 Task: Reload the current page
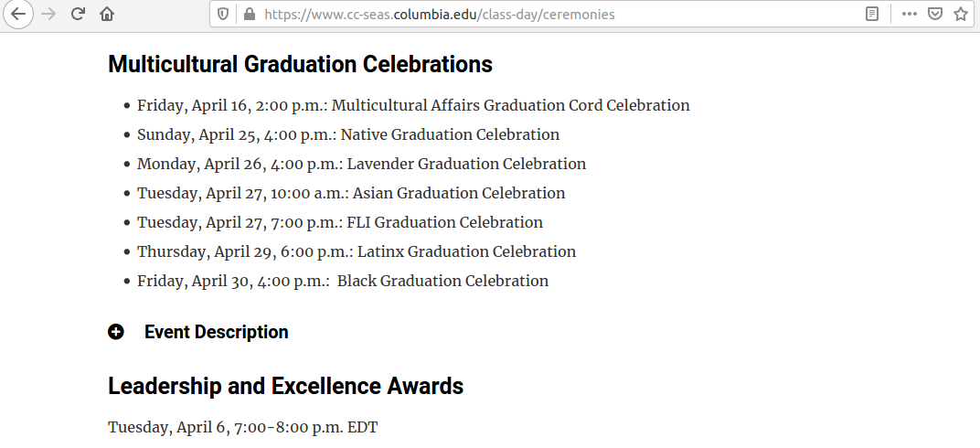coord(78,14)
